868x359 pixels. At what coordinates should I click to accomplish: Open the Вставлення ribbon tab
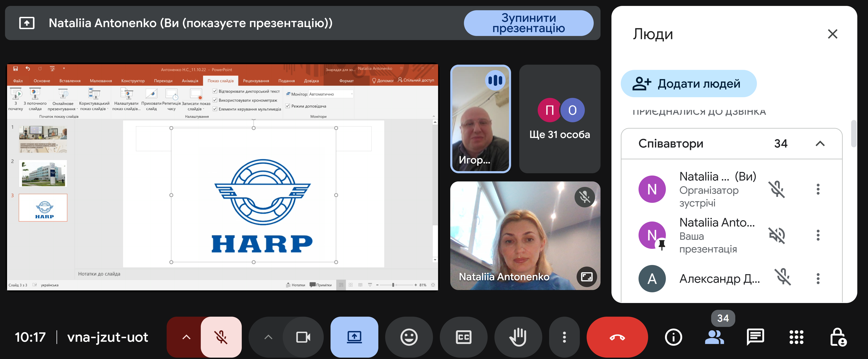click(70, 81)
